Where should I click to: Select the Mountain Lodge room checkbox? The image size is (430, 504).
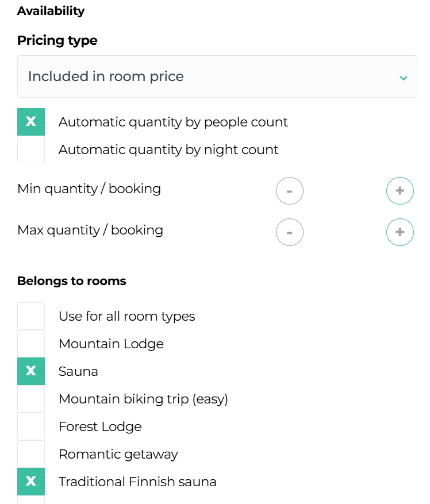point(31,344)
